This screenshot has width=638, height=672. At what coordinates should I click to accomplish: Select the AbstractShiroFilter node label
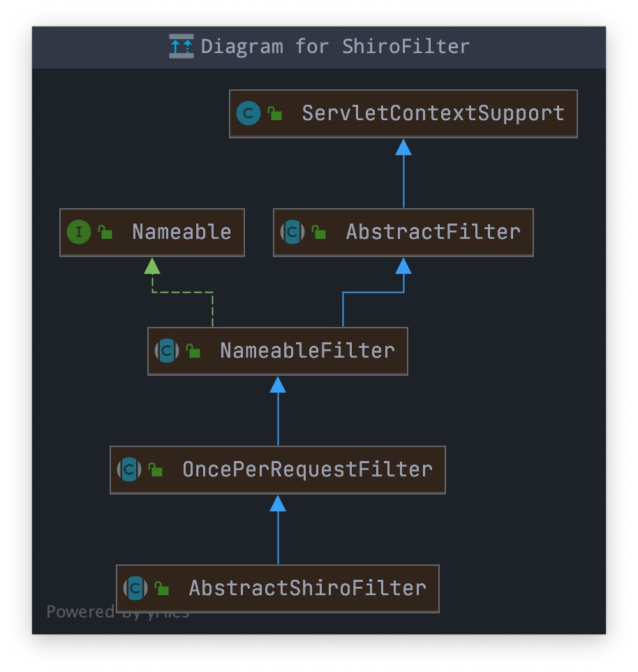click(307, 588)
